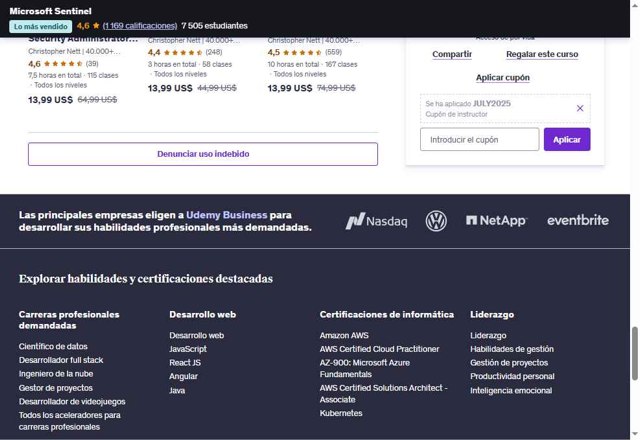Open Productividad personal link
Image resolution: width=640 pixels, height=440 pixels.
pyautogui.click(x=512, y=376)
